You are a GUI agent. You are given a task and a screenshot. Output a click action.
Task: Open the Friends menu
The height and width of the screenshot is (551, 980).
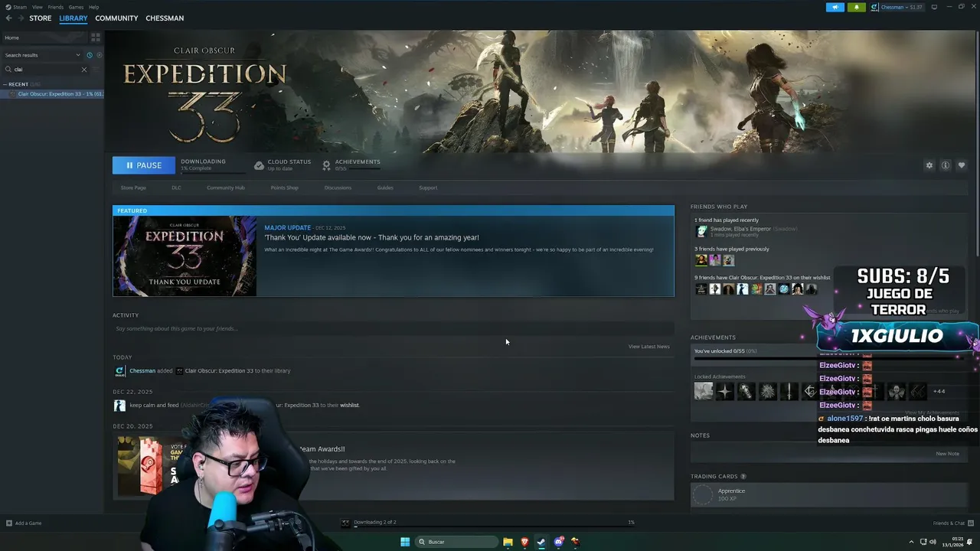coord(56,7)
